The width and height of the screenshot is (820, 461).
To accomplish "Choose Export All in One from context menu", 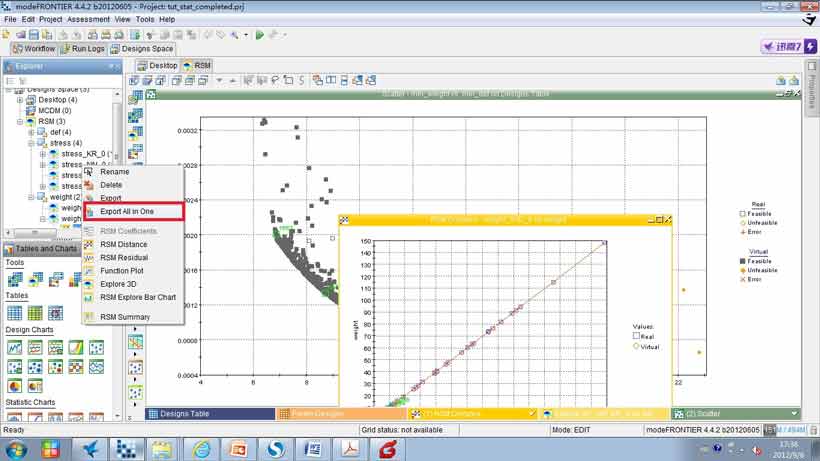I will (x=133, y=211).
